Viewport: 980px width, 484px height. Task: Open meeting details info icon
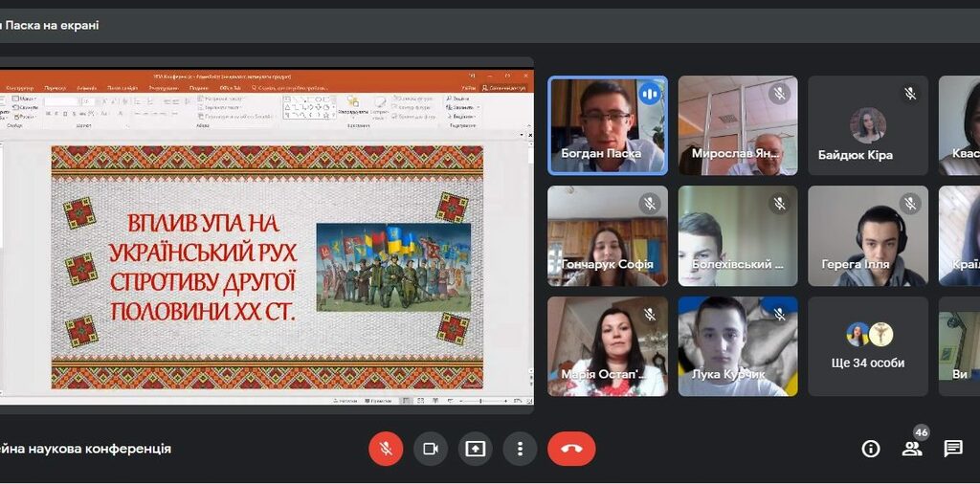tap(870, 449)
